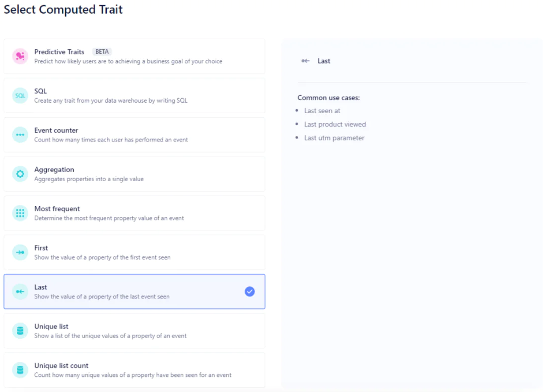Click the pink Predictive Traits icon
The image size is (543, 392).
pos(20,56)
